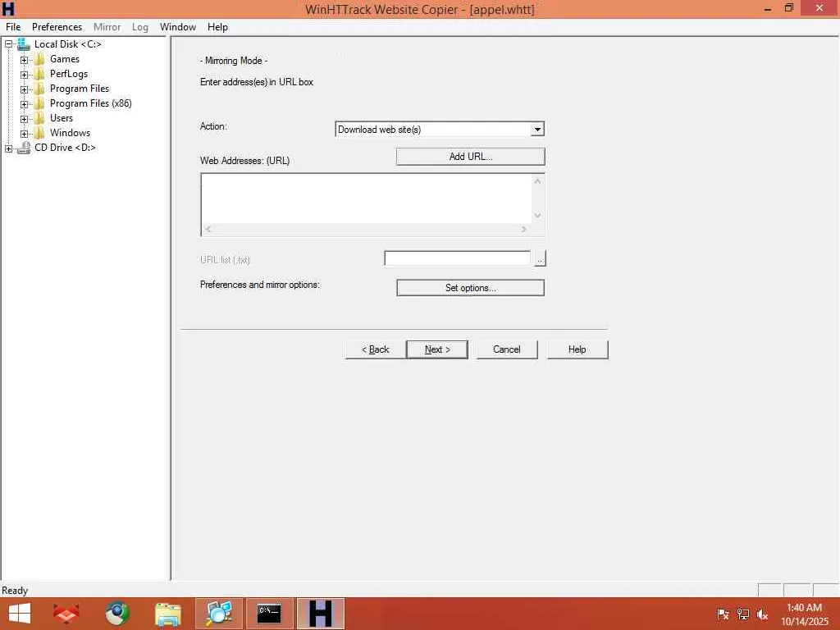Click the Games folder icon

click(x=39, y=59)
